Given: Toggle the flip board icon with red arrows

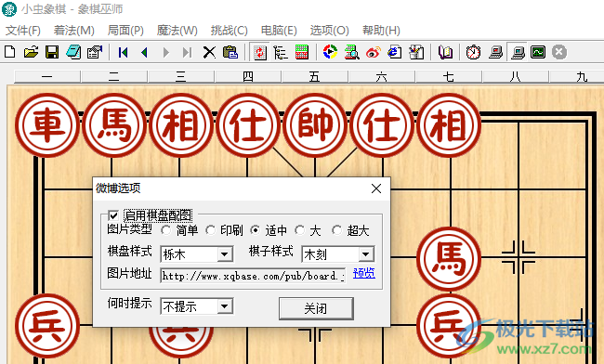Looking at the screenshot, I should coord(260,52).
